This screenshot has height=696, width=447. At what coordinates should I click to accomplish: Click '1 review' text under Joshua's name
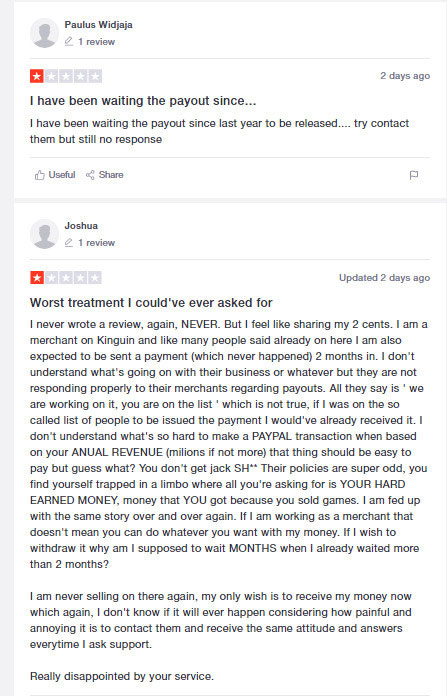(x=96, y=243)
